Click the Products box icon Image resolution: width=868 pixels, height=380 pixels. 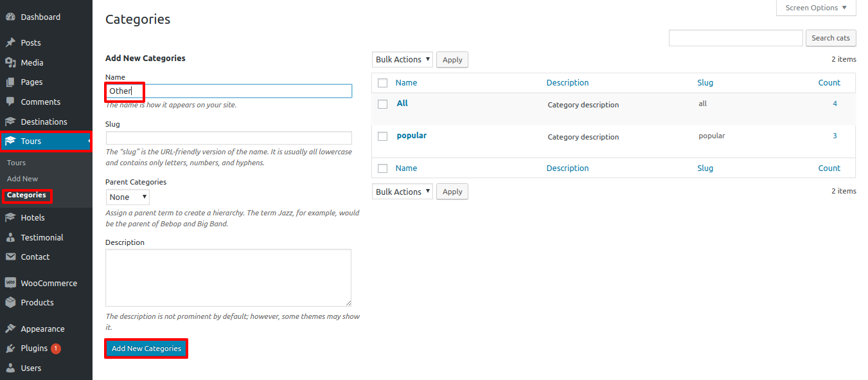pyautogui.click(x=10, y=302)
